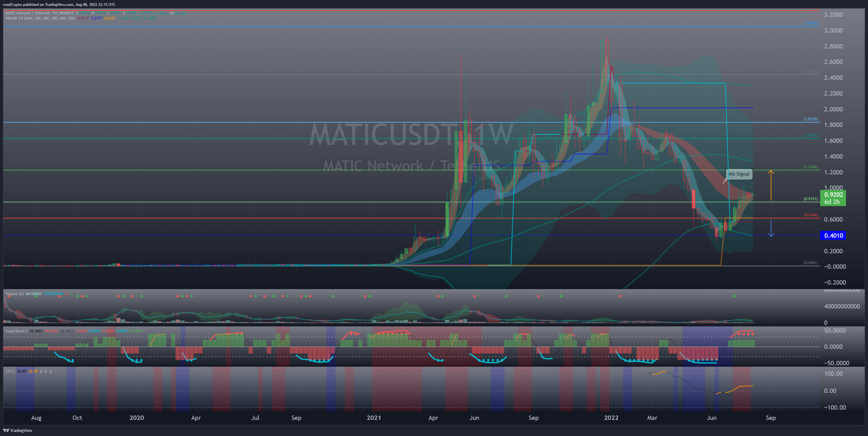Viewport: 868px width, 436px height.
Task: Click the Oct label on the time axis
Action: click(x=77, y=418)
